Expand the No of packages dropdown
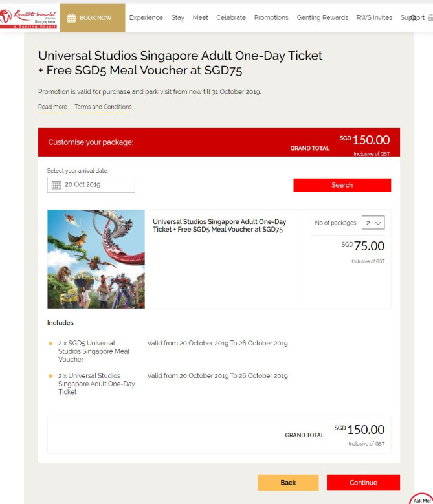 pyautogui.click(x=373, y=223)
